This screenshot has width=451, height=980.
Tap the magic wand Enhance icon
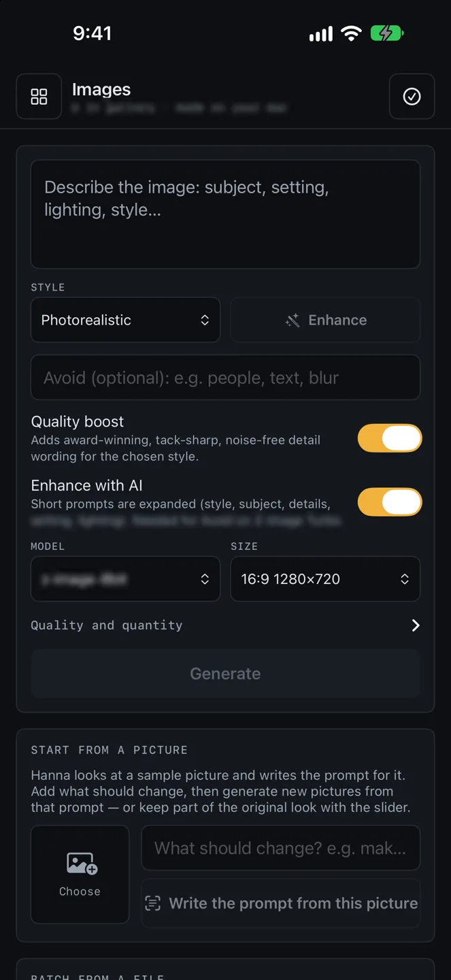(293, 320)
